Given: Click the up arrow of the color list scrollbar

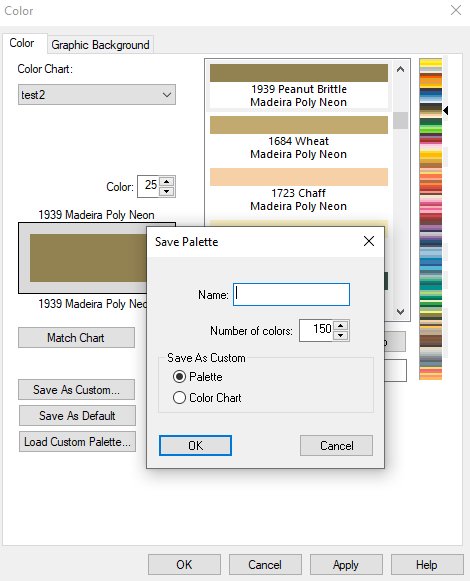Looking at the screenshot, I should [x=400, y=69].
